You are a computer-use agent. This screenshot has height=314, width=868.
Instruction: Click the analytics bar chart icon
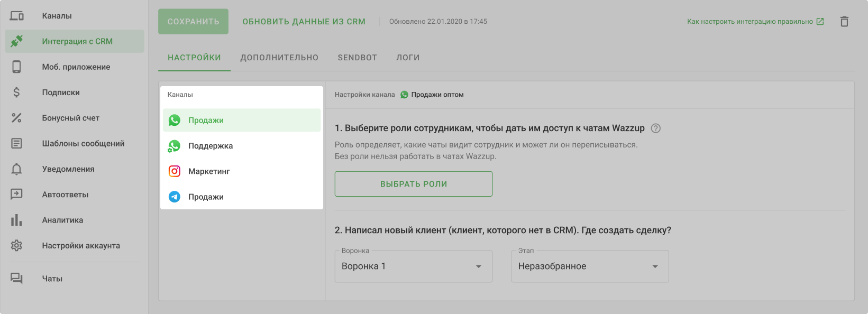(17, 220)
